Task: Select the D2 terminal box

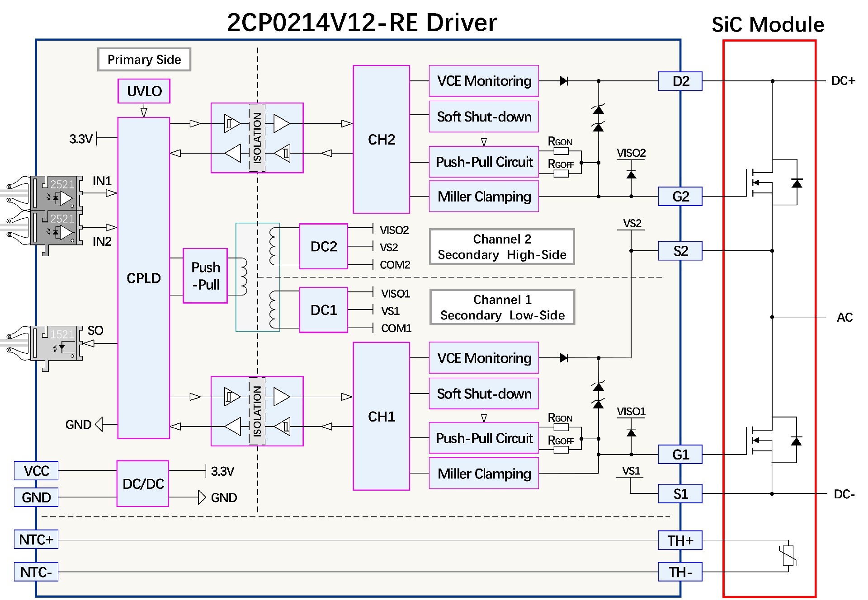Action: [x=680, y=81]
